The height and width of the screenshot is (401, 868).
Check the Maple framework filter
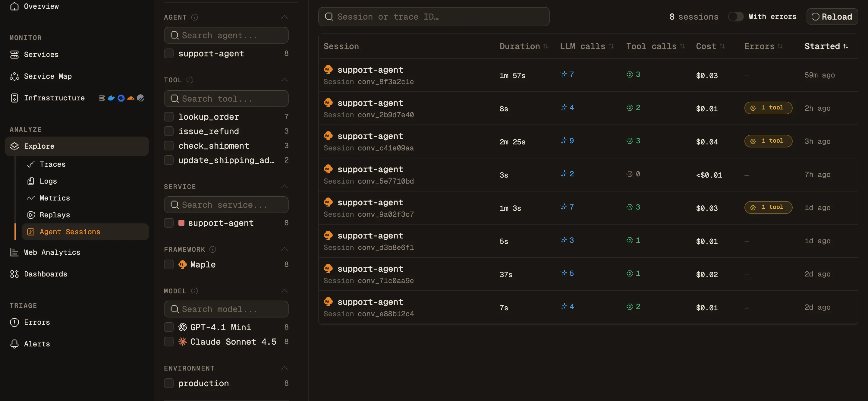tap(169, 264)
